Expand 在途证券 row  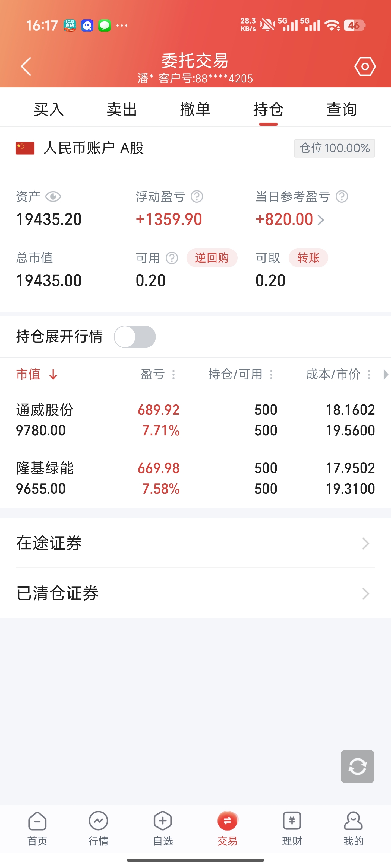click(x=195, y=543)
